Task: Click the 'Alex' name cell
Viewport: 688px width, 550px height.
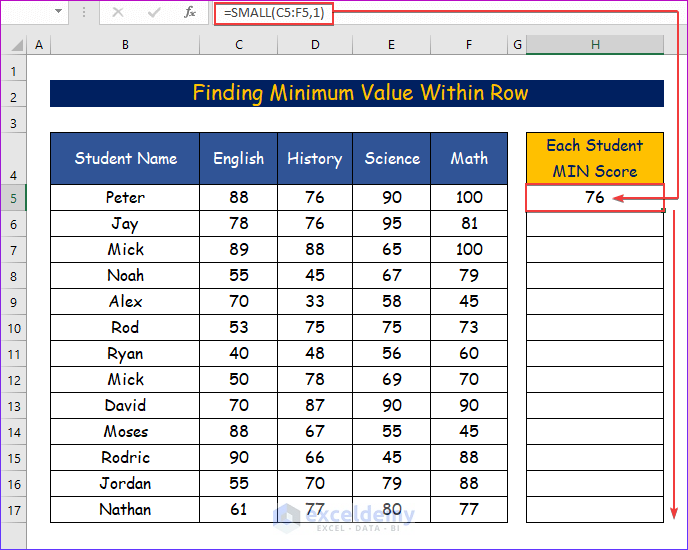Action: (x=125, y=301)
